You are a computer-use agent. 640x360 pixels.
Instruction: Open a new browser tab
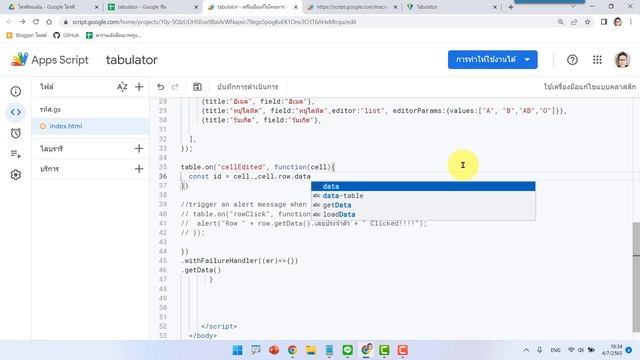(x=510, y=7)
